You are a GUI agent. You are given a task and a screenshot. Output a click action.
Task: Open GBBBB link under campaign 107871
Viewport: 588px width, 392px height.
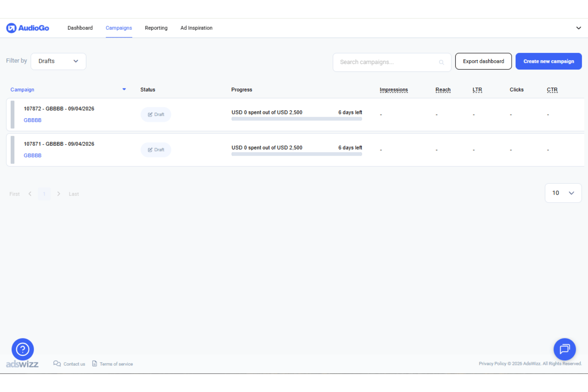33,156
